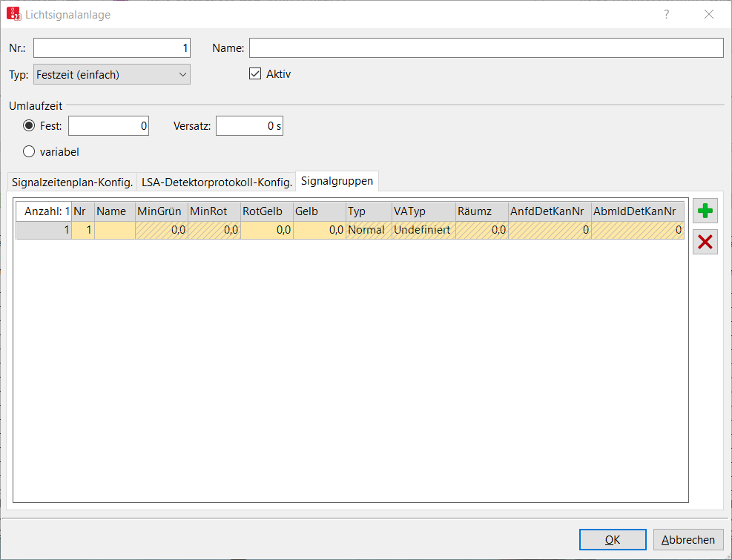Click the Gelb cell in row 1

coord(319,230)
